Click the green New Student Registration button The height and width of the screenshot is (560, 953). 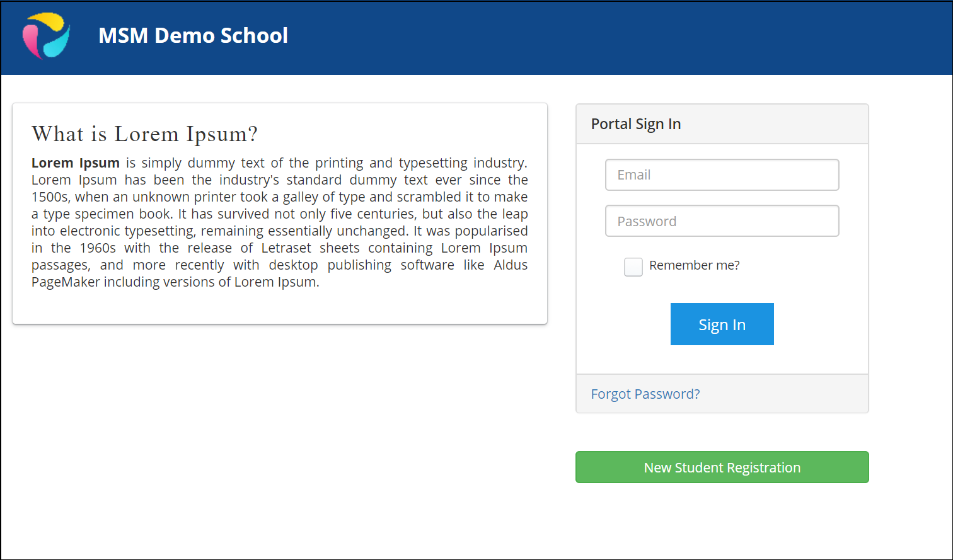pyautogui.click(x=722, y=467)
